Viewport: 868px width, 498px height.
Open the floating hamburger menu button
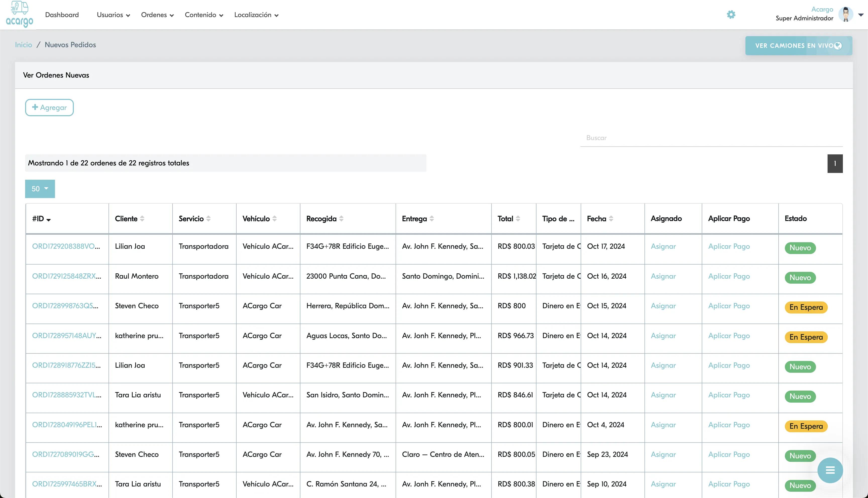tap(830, 470)
